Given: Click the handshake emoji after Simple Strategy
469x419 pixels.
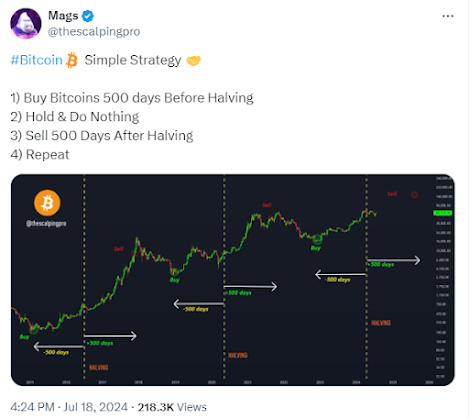Looking at the screenshot, I should 193,61.
